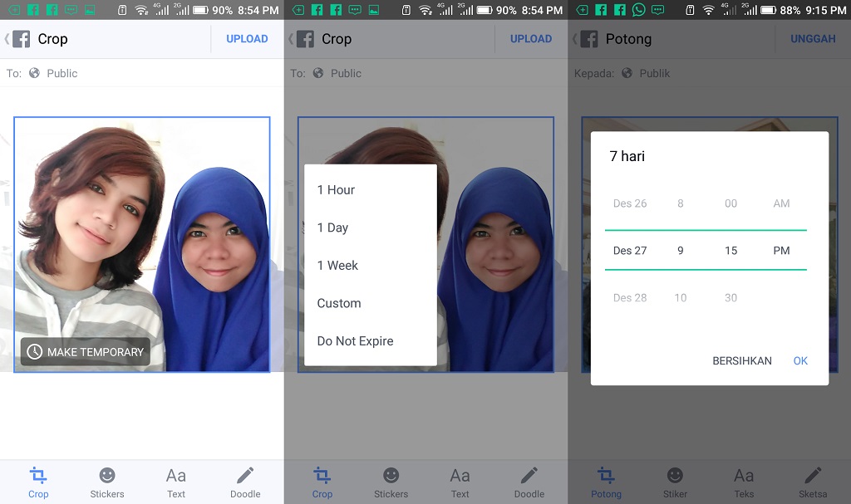Screen dimensions: 851x504
Task: Choose the Aa Text tool on the undimmed screen
Action: 176,476
